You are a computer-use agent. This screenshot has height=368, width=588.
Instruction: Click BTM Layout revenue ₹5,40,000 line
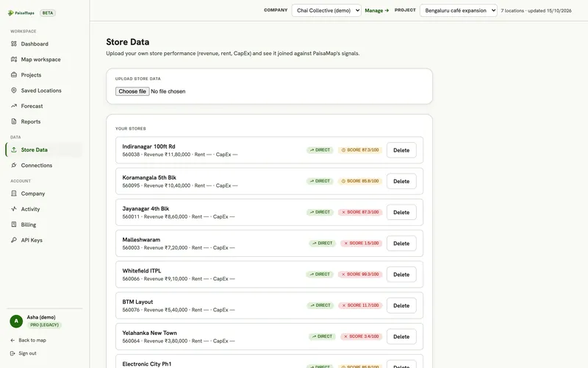(179, 310)
